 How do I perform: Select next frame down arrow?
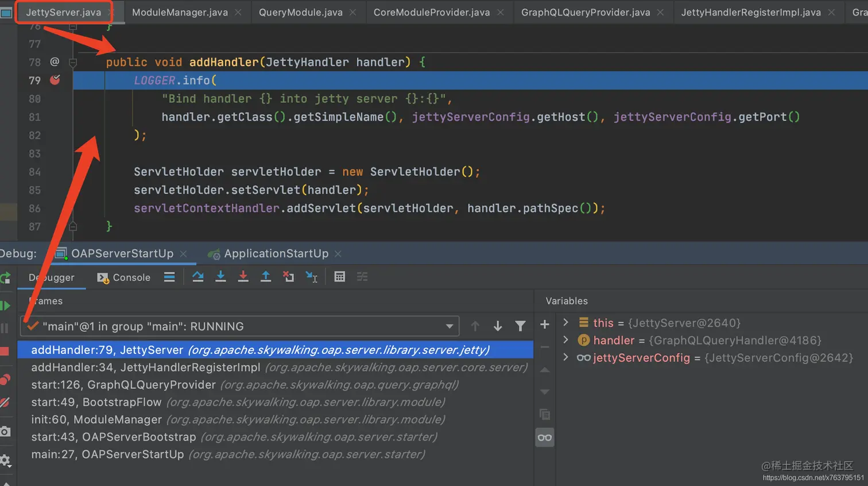(498, 326)
